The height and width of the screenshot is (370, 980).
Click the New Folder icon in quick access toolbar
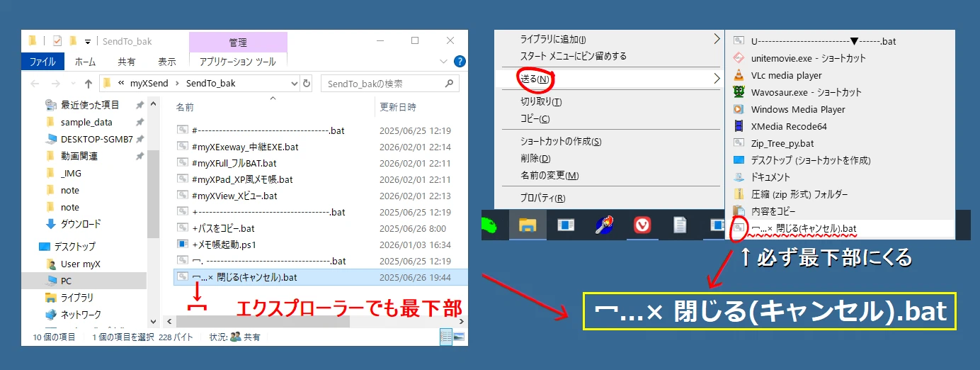point(72,41)
